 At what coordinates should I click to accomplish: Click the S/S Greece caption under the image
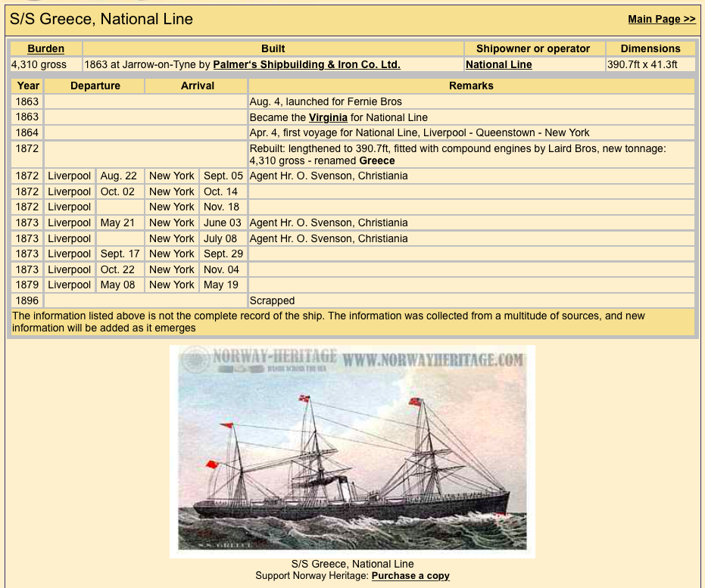[353, 564]
